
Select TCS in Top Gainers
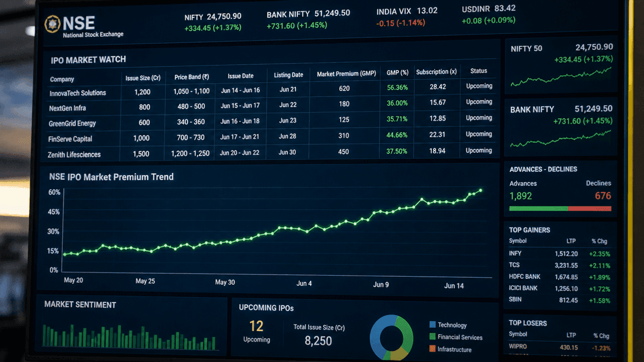(514, 265)
